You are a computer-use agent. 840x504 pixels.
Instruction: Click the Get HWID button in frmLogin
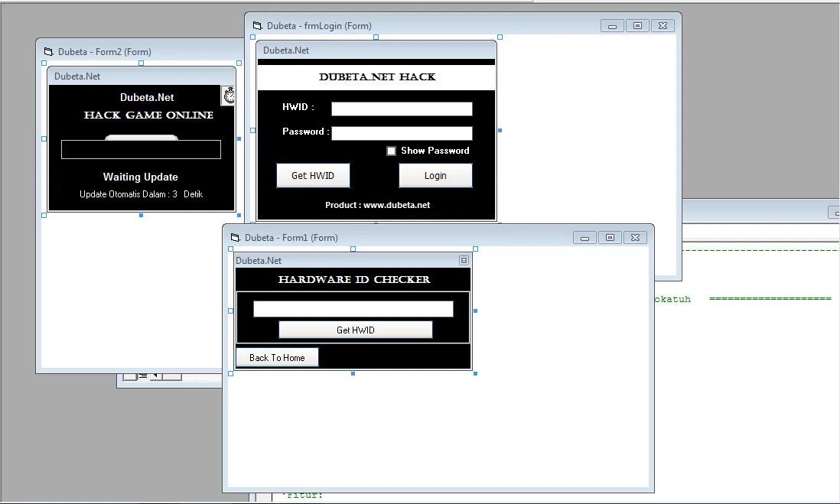coord(313,176)
